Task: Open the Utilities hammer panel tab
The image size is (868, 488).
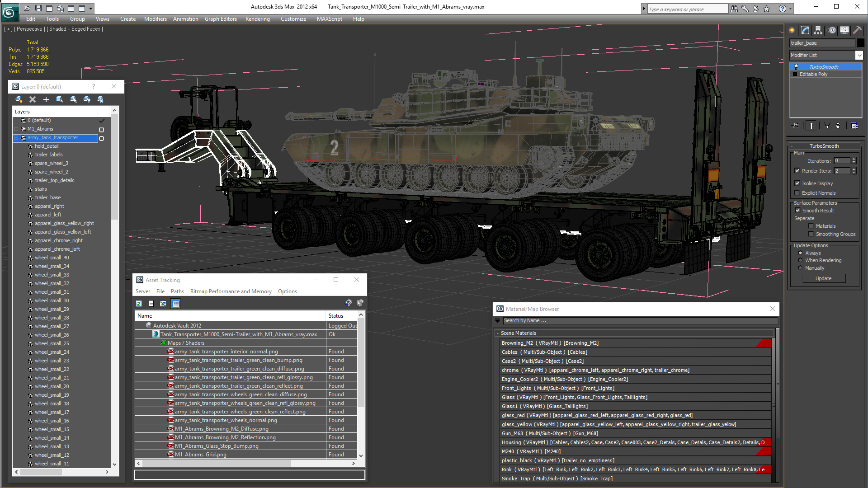Action: pos(857,30)
